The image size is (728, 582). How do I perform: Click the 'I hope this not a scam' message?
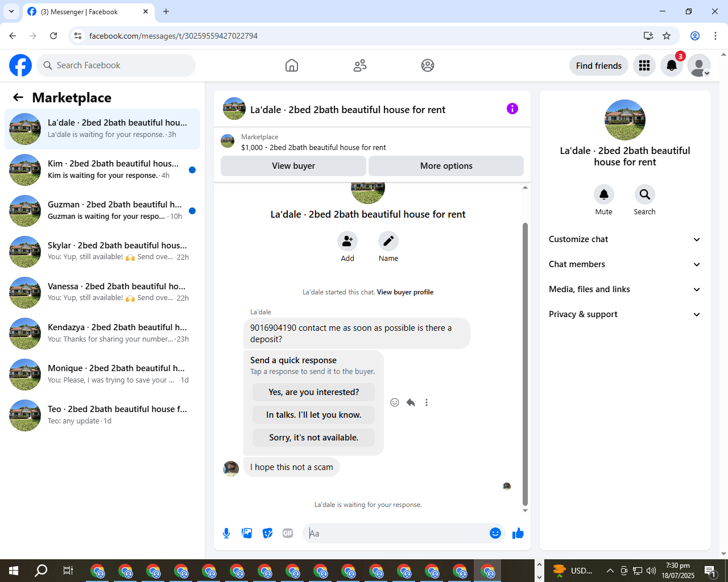292,467
